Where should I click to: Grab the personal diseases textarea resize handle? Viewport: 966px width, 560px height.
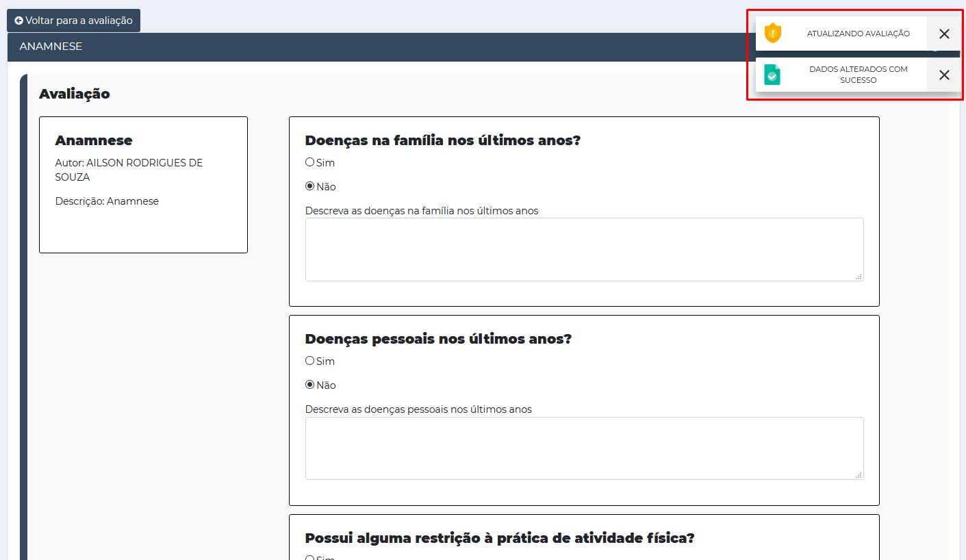[x=859, y=474]
